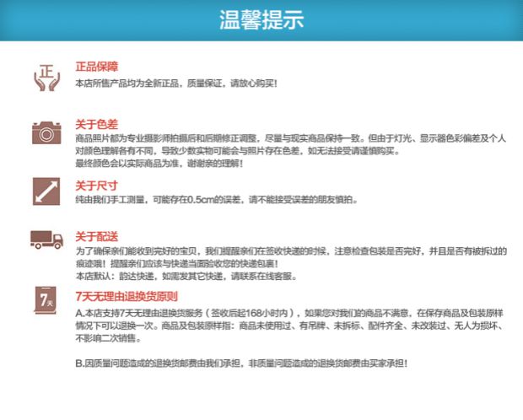Click the 关于配送 heading
The width and height of the screenshot is (523, 420).
click(x=97, y=236)
